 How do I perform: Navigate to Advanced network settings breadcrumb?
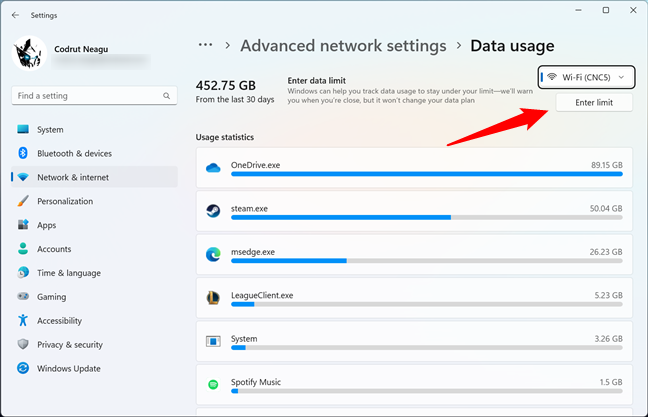[343, 46]
